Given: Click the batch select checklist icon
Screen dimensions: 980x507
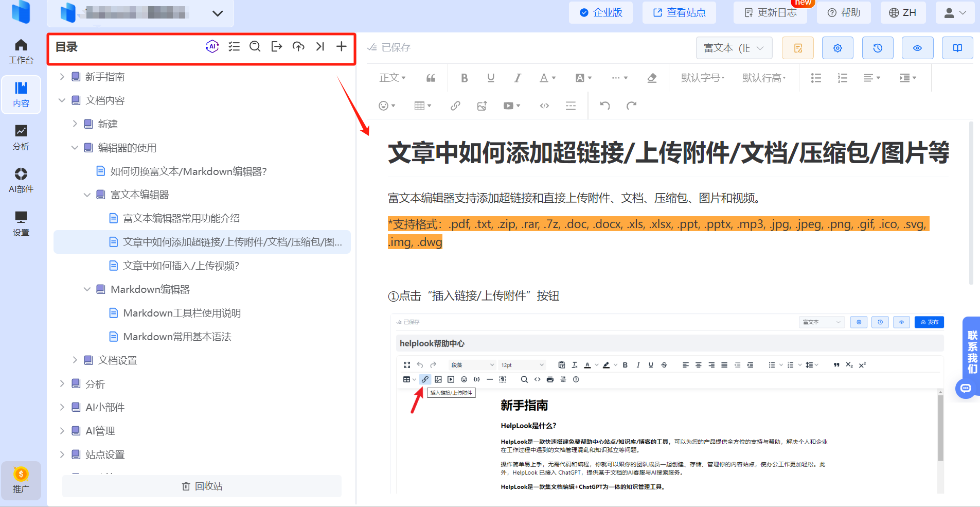Looking at the screenshot, I should [234, 47].
